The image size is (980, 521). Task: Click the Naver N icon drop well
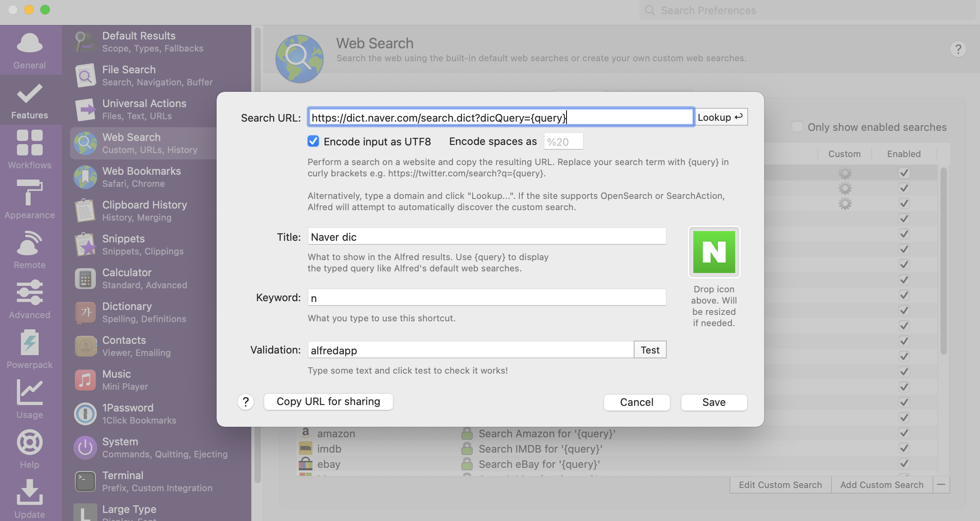tap(714, 252)
